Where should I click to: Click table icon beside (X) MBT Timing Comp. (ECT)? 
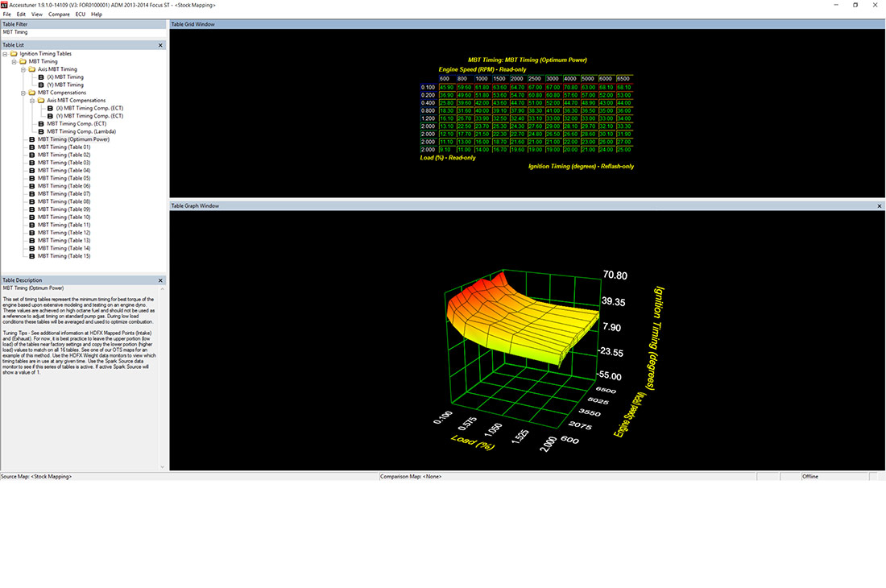click(x=50, y=109)
